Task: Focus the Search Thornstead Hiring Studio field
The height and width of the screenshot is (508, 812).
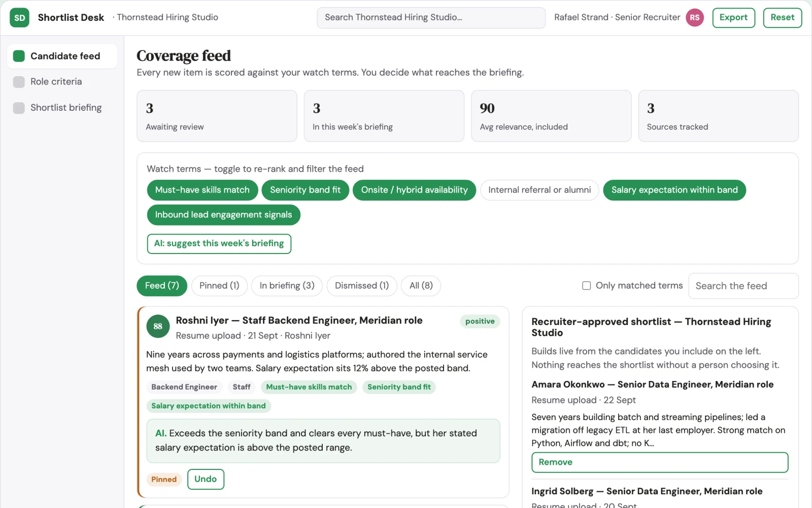Action: click(x=431, y=18)
